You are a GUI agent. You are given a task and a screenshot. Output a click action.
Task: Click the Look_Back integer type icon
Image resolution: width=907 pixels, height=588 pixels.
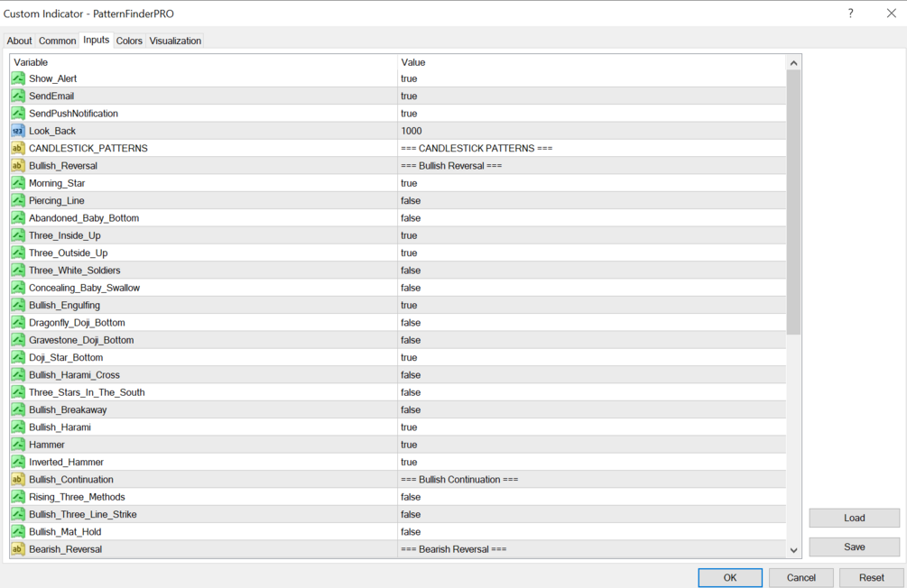18,131
